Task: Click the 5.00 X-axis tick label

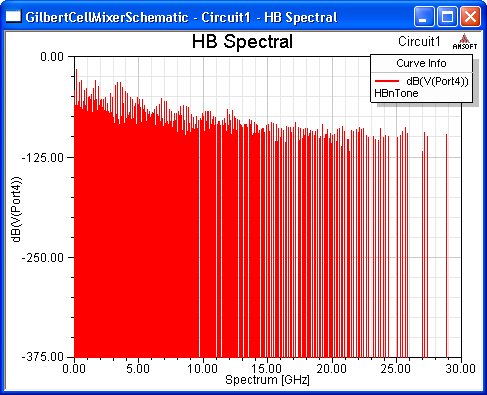Action: click(x=138, y=369)
